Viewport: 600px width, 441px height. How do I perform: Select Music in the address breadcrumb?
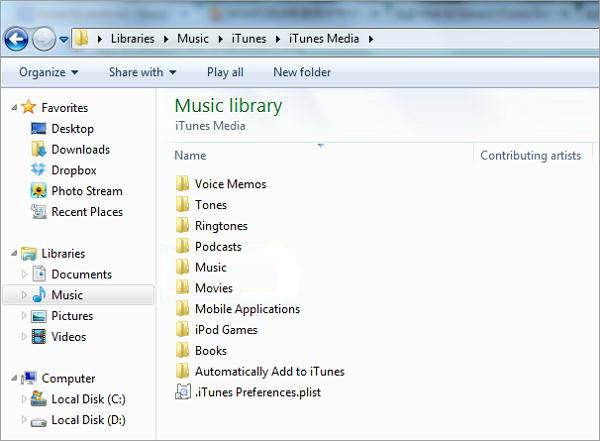point(192,39)
